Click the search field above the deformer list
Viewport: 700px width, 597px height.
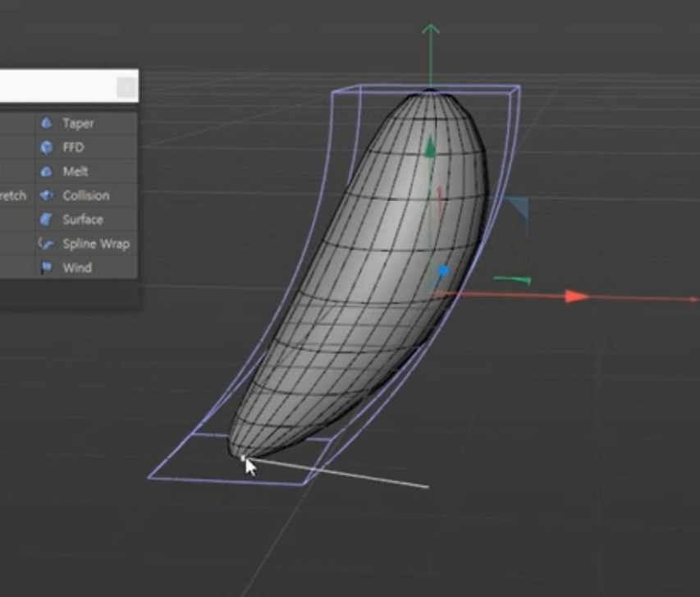(68, 85)
